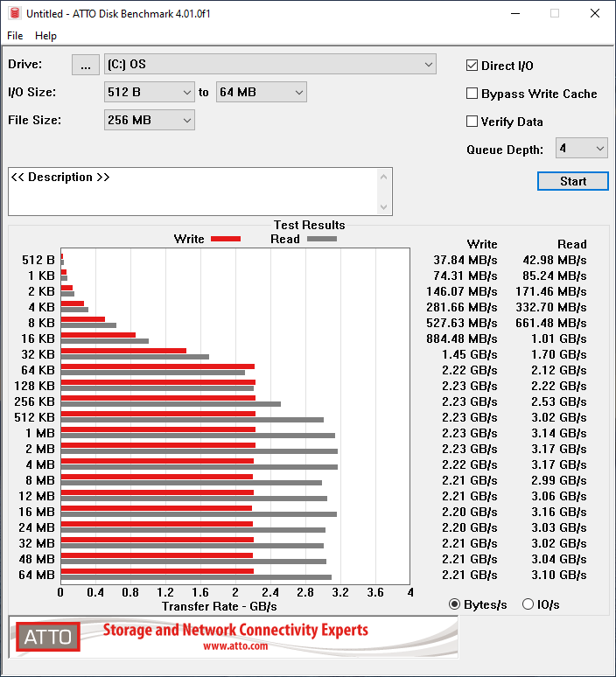616x677 pixels.
Task: Click the Description scrollbar down arrow
Action: coord(383,207)
